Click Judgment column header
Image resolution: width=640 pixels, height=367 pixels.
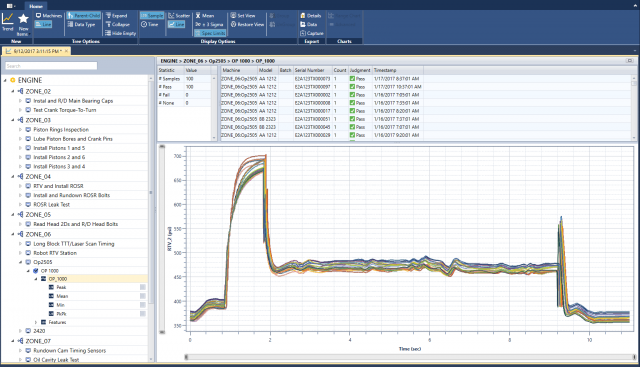[x=360, y=70]
